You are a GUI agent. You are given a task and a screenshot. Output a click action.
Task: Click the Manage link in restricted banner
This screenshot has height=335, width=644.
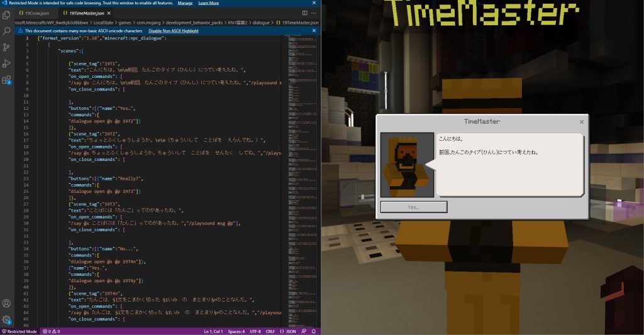pyautogui.click(x=185, y=3)
